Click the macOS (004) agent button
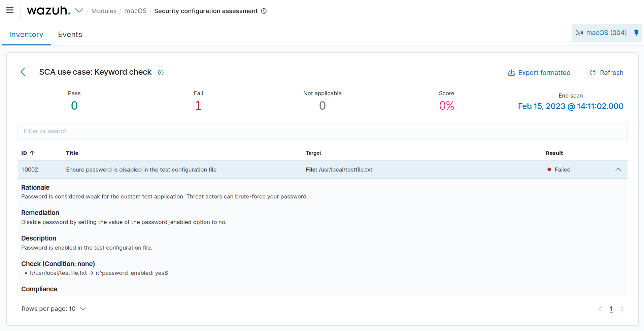This screenshot has height=331, width=644. click(x=601, y=33)
